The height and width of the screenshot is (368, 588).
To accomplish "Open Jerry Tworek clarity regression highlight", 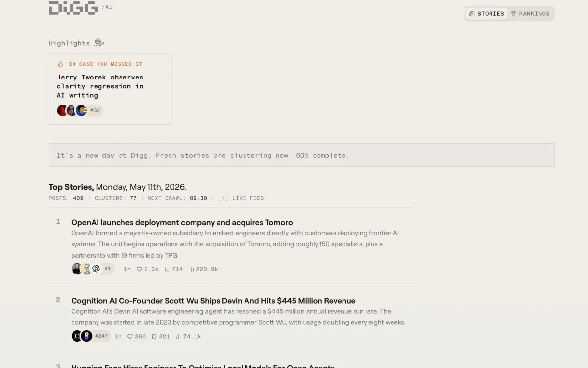I will point(100,86).
